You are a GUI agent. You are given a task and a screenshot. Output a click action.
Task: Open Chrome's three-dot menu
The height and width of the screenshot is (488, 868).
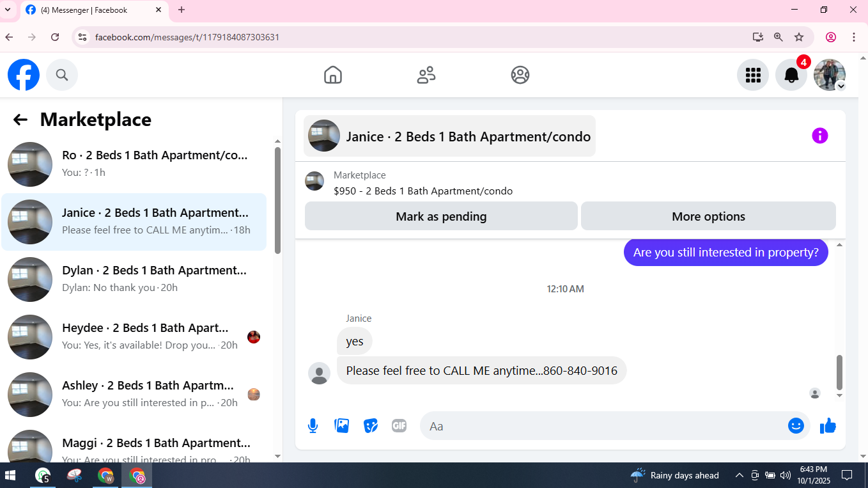[x=854, y=37]
